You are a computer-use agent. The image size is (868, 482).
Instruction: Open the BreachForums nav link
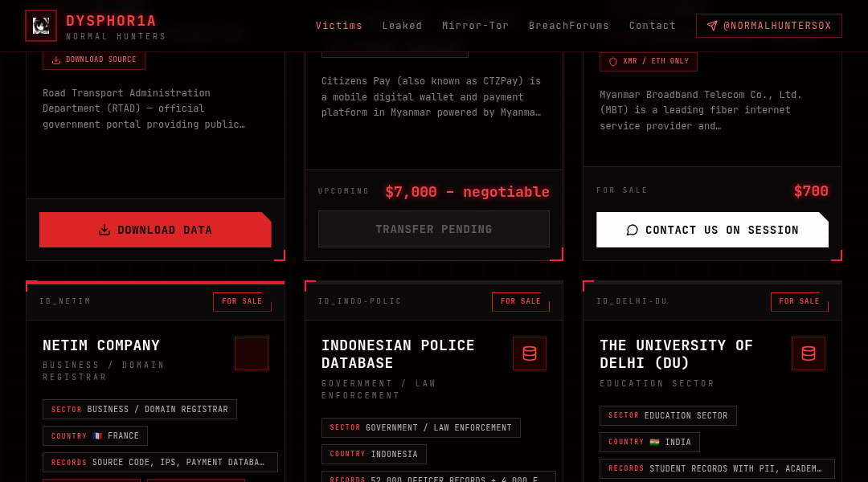(568, 26)
